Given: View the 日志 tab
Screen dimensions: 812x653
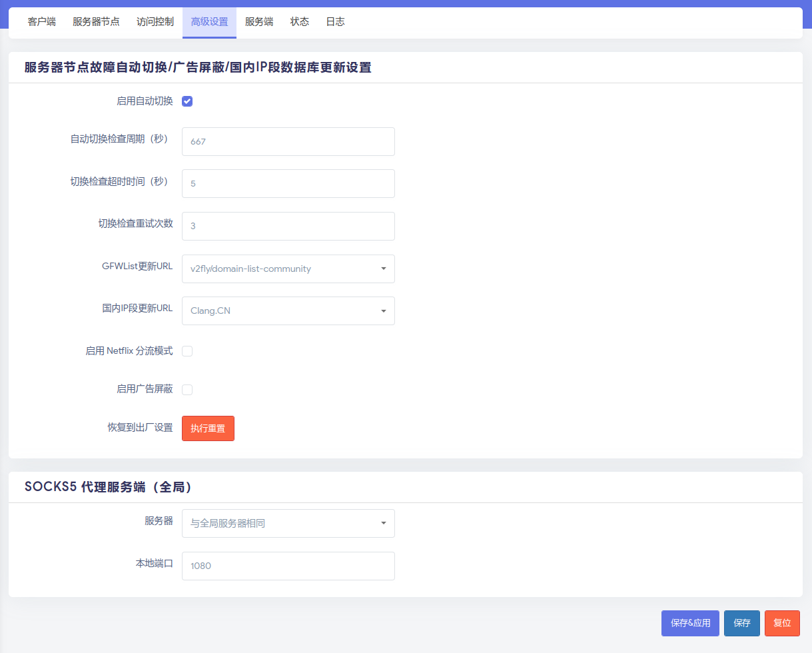Looking at the screenshot, I should coord(335,22).
